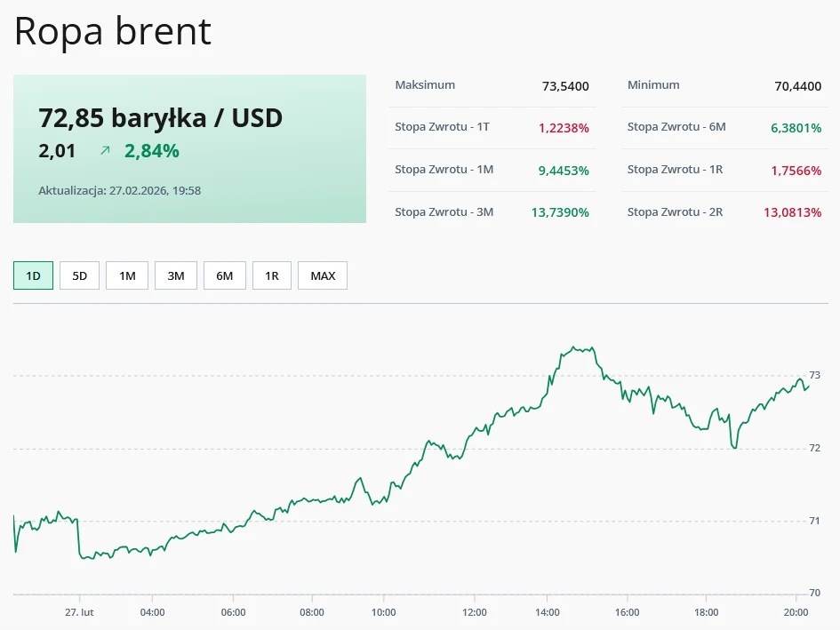
Task: Click the 27. lut axis label
Action: pyautogui.click(x=79, y=612)
